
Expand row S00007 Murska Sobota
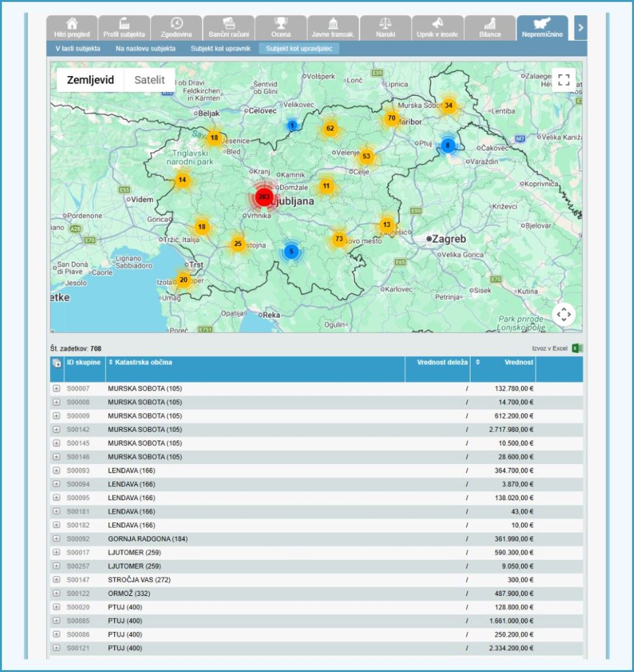coord(56,388)
